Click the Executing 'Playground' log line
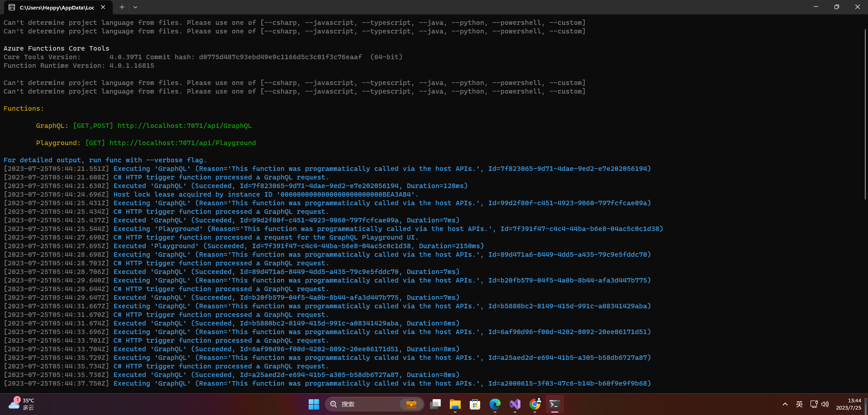Viewport: 868px width, 415px height. coord(334,229)
